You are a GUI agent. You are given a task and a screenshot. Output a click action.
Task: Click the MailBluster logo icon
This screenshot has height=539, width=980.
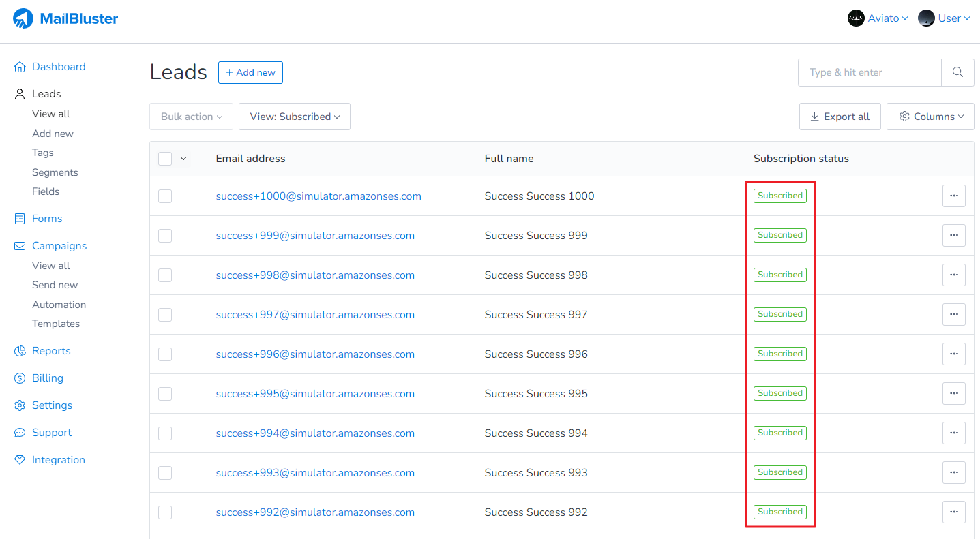point(23,18)
